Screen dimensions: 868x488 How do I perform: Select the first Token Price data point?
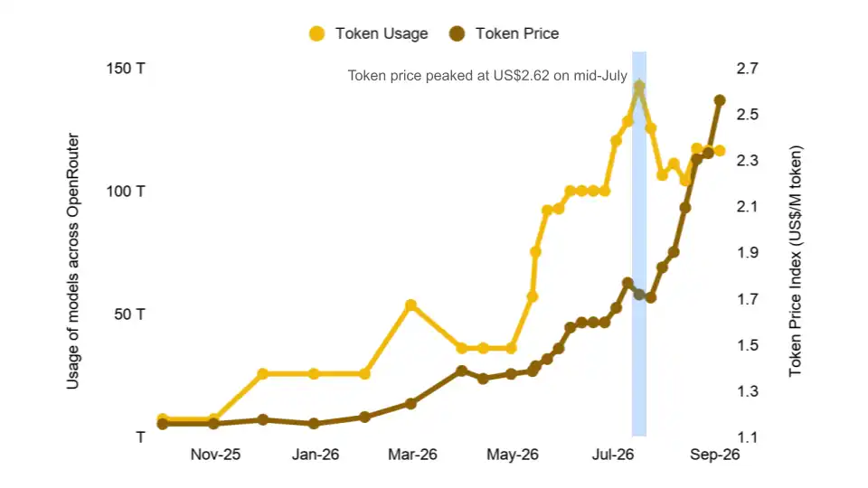162,424
